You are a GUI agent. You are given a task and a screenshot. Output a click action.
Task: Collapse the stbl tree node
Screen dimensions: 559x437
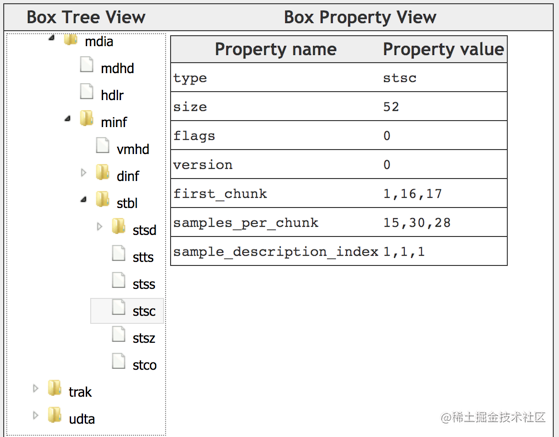(84, 199)
